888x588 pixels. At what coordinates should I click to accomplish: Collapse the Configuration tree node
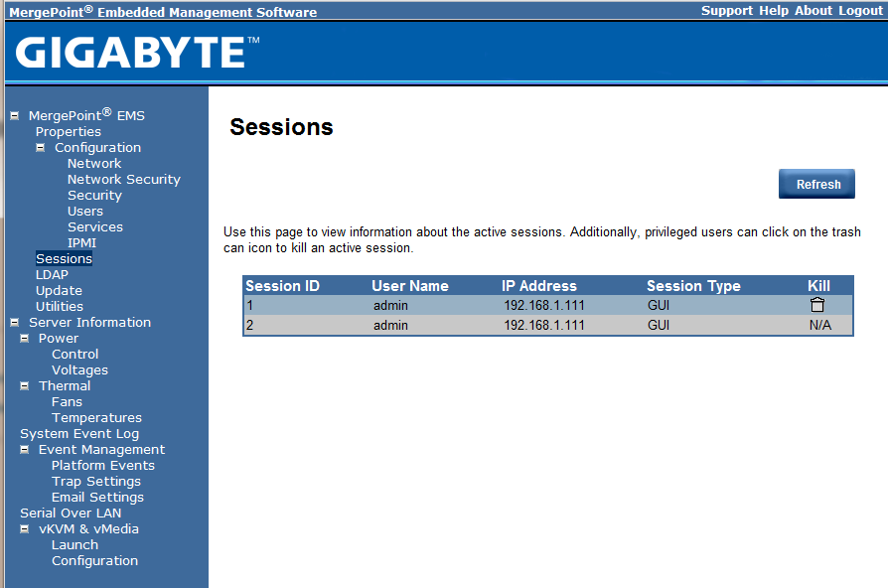pyautogui.click(x=40, y=147)
